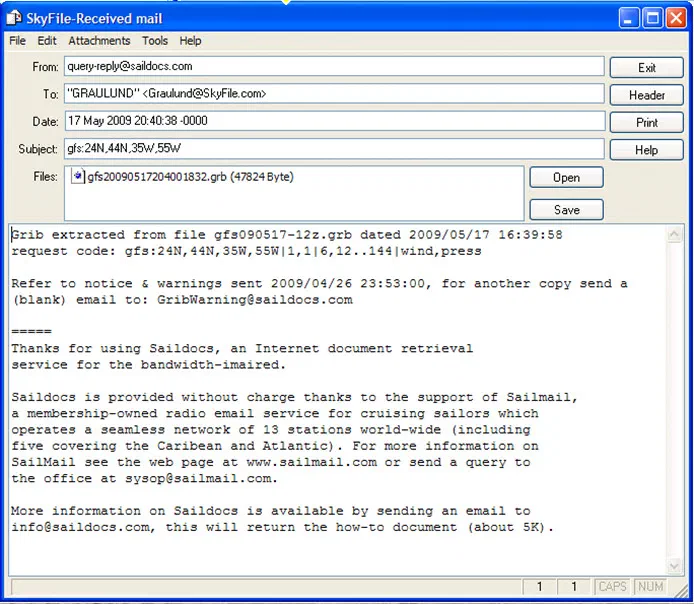The image size is (694, 604).
Task: Open the Tools menu
Action: (155, 41)
